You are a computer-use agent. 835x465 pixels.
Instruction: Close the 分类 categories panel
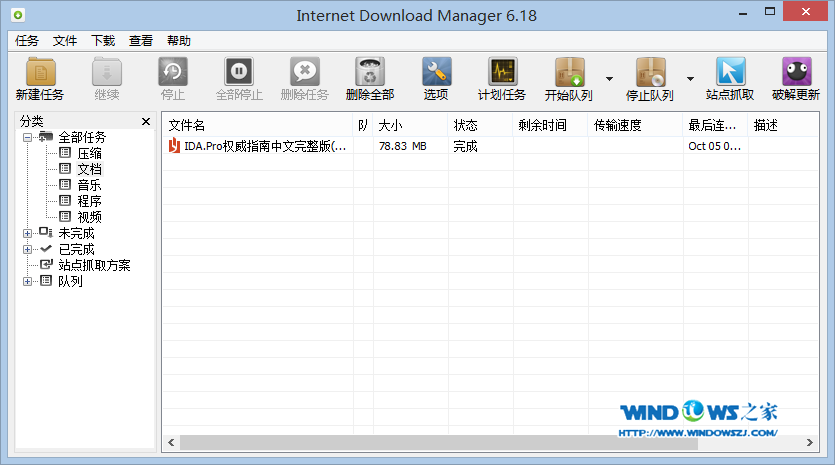coord(146,121)
